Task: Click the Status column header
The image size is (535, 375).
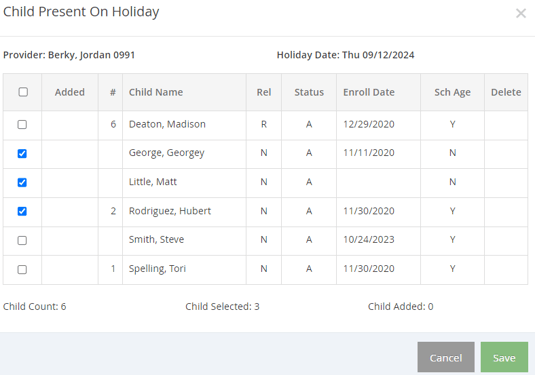Action: point(309,92)
